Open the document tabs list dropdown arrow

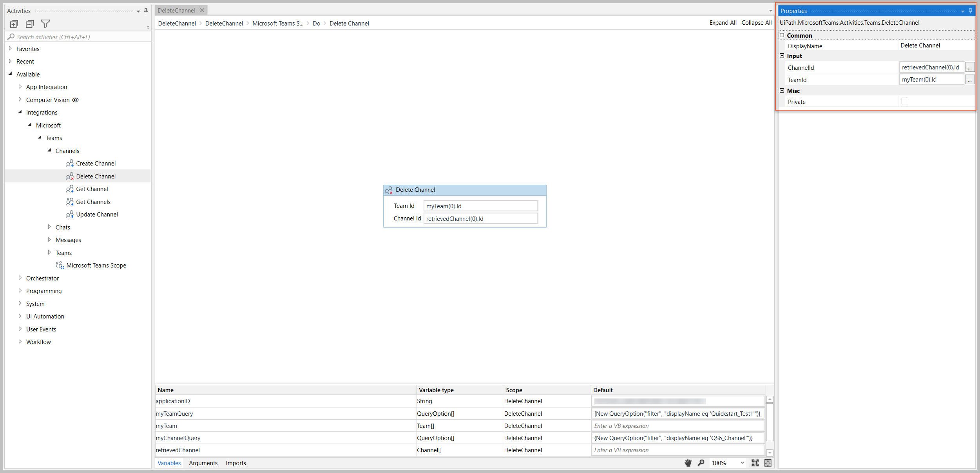tap(770, 11)
